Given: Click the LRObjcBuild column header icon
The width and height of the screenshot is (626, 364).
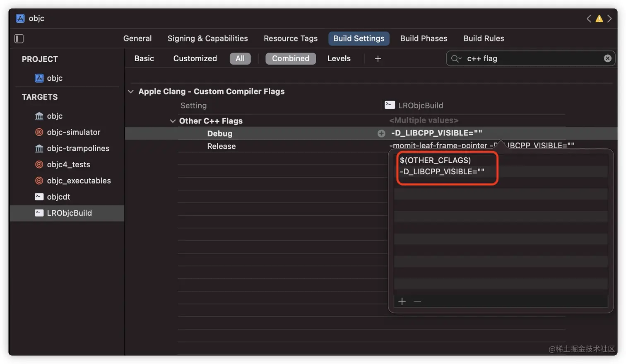Looking at the screenshot, I should click(390, 105).
